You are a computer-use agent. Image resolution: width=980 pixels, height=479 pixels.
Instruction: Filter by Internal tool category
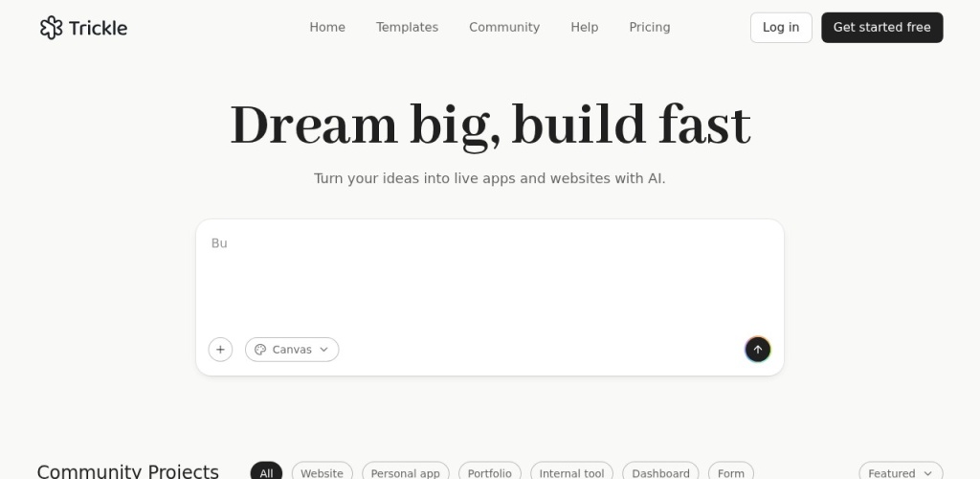pos(571,472)
